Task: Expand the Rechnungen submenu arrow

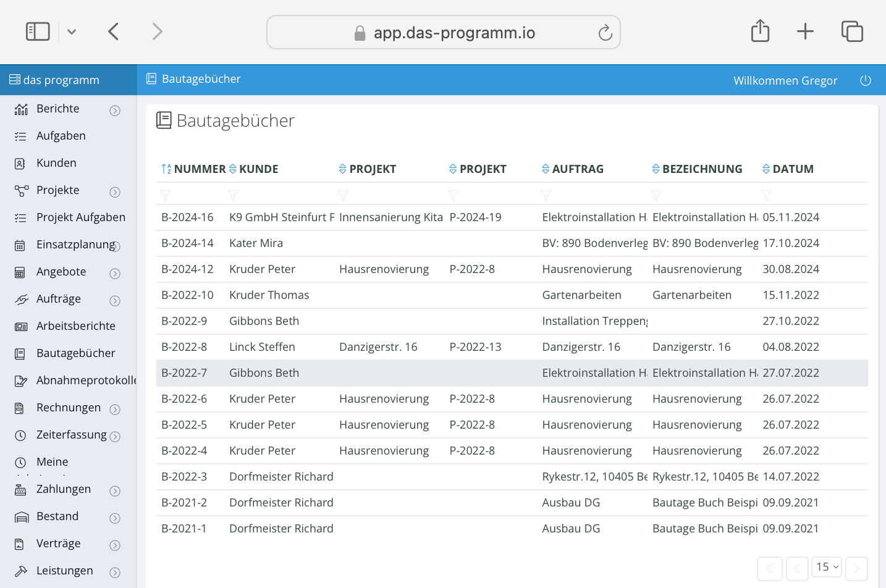Action: pos(115,409)
